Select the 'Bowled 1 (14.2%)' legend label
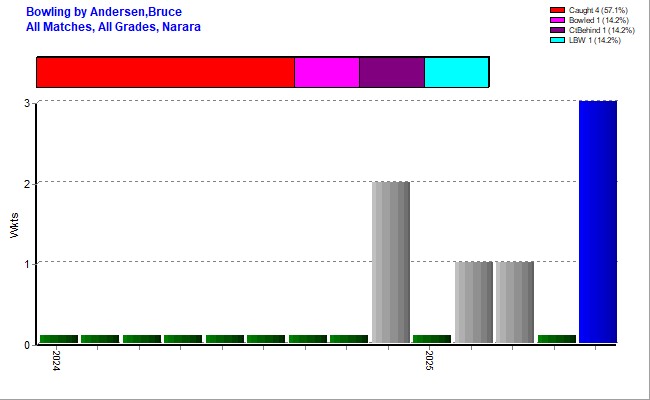This screenshot has height=400, width=650. [x=599, y=20]
